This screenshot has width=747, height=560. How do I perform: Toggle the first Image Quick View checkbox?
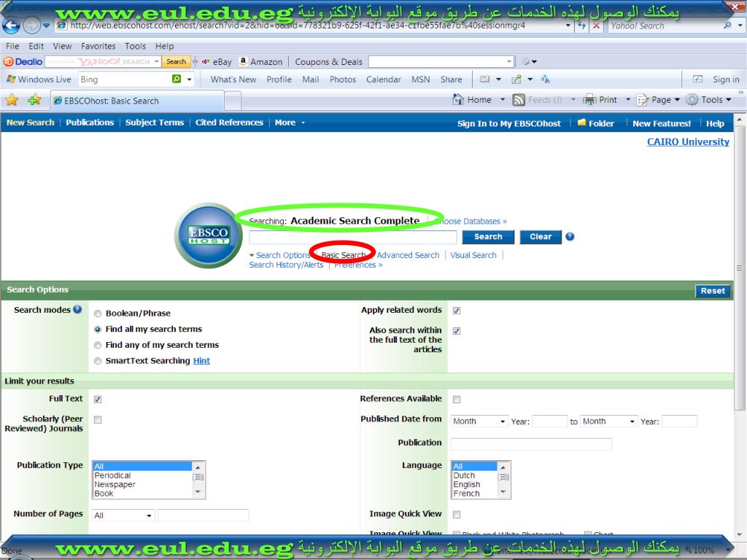[x=457, y=514]
